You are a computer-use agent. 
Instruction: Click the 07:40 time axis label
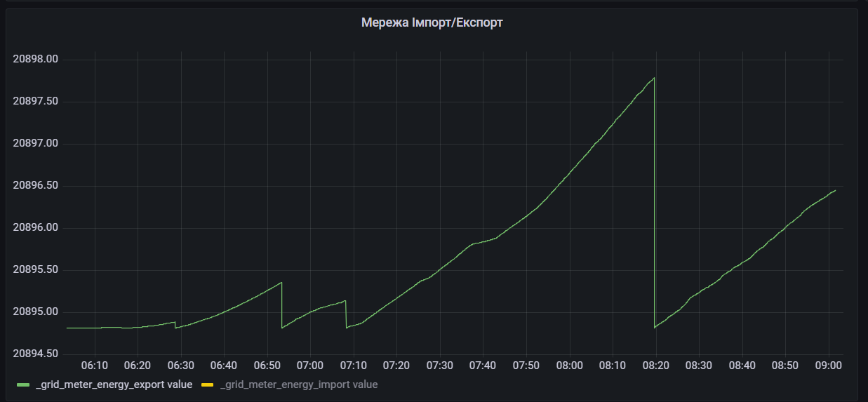pos(483,366)
